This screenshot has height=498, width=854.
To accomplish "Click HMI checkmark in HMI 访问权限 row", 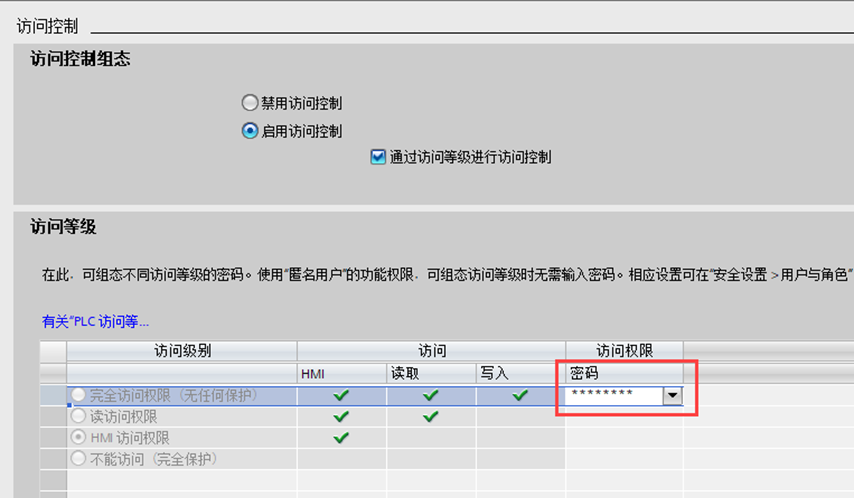I will pyautogui.click(x=342, y=438).
